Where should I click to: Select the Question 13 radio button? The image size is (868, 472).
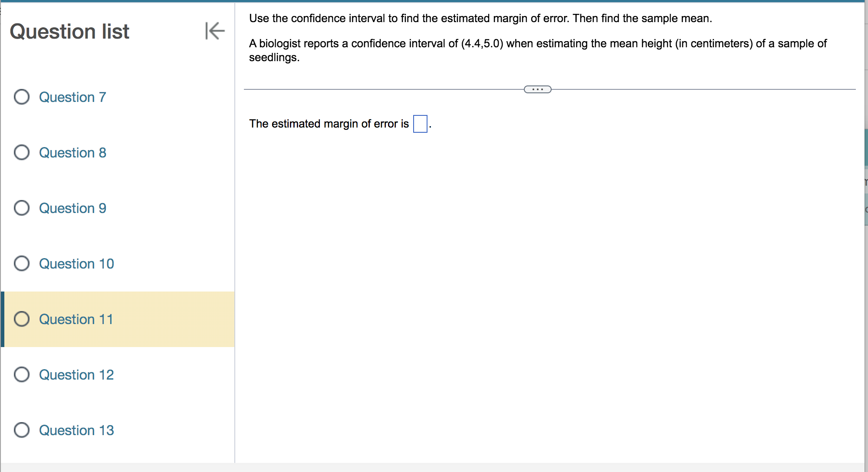[21, 430]
